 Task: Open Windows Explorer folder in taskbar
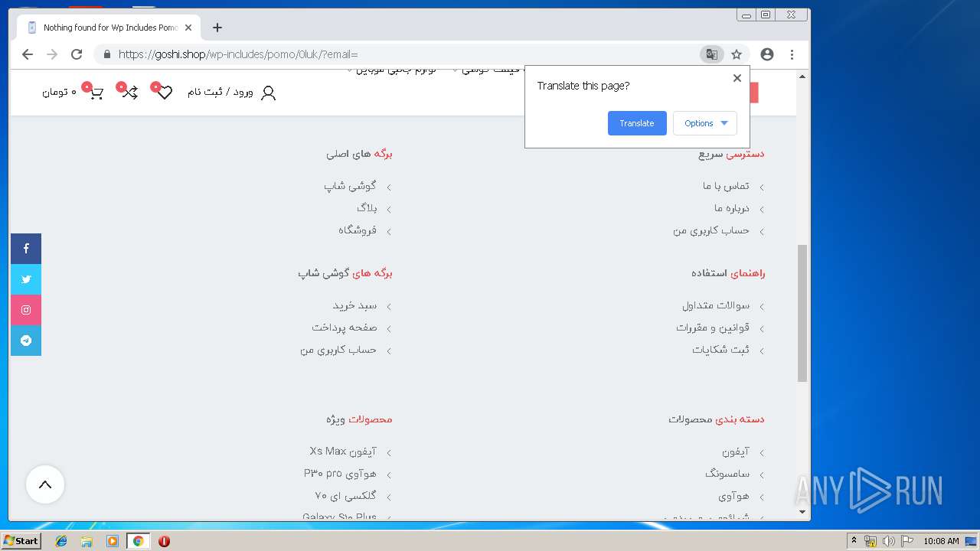point(87,541)
